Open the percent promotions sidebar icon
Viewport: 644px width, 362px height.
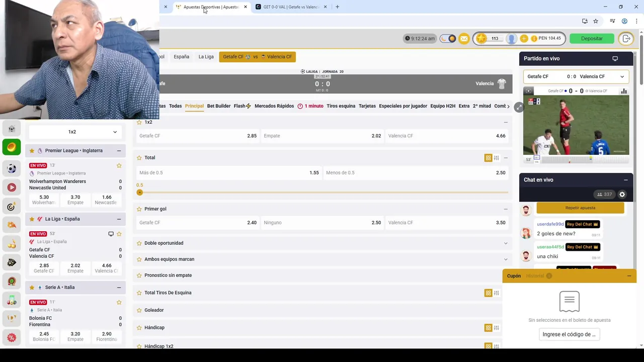[x=12, y=337]
